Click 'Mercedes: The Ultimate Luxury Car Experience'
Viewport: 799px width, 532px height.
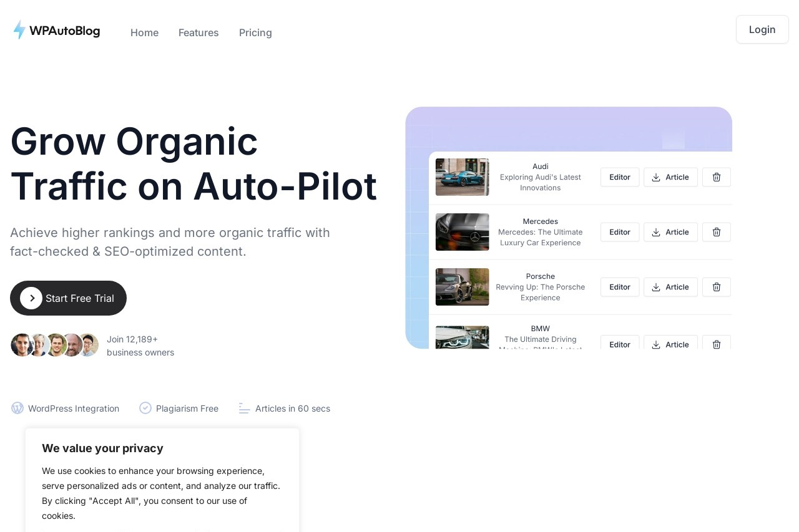[x=541, y=237]
